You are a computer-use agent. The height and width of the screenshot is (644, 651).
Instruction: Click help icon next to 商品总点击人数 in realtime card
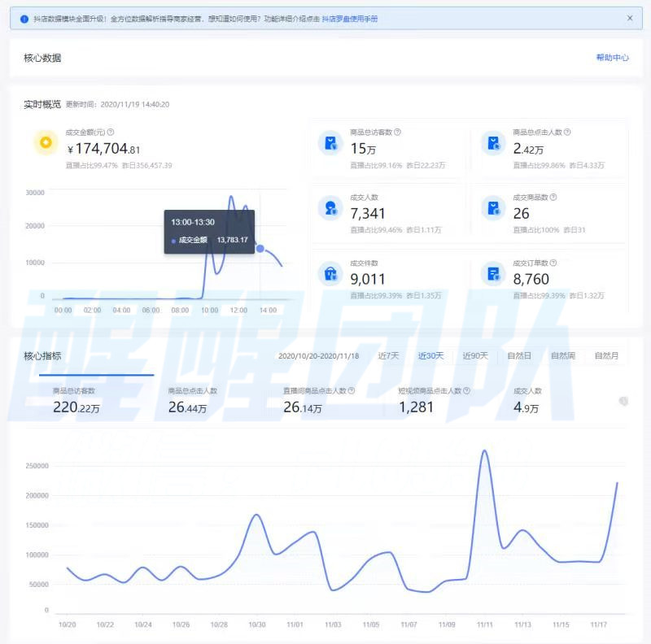[567, 132]
